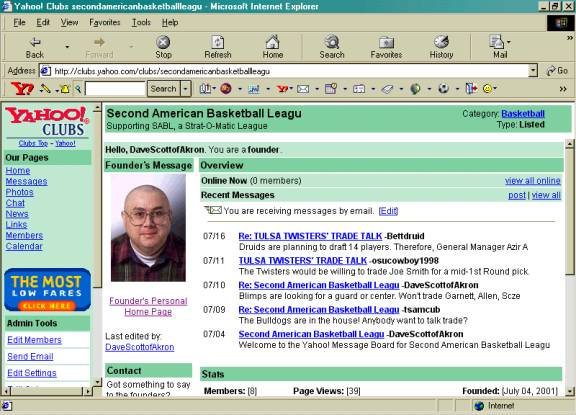The height and width of the screenshot is (415, 576).
Task: Click the smiley face messenger icon
Action: click(x=487, y=89)
